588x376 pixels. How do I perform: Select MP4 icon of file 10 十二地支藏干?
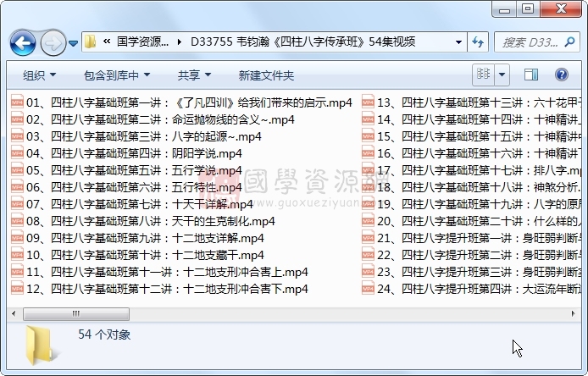[x=17, y=255]
